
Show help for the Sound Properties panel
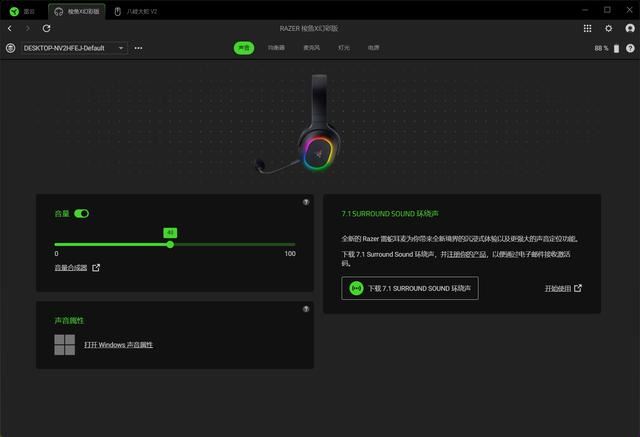306,309
